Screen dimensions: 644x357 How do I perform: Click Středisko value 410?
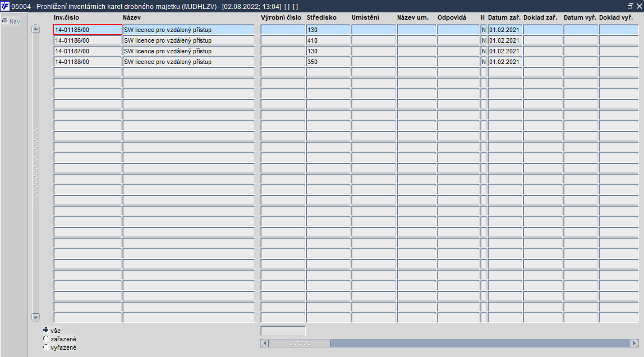(x=328, y=40)
